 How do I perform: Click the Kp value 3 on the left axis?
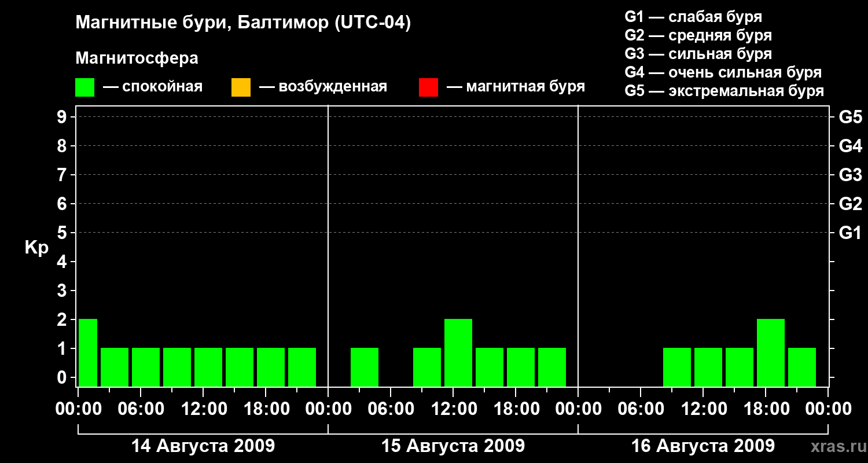[63, 291]
